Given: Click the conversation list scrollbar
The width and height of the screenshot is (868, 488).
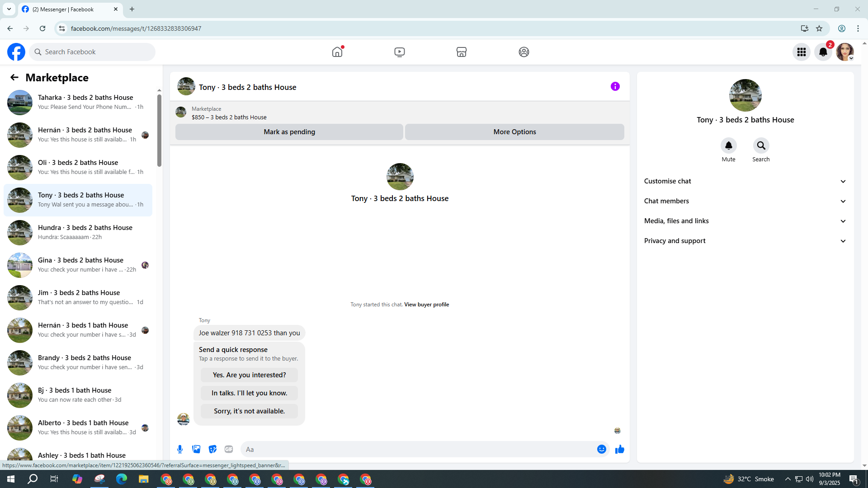Looking at the screenshot, I should coord(159,130).
